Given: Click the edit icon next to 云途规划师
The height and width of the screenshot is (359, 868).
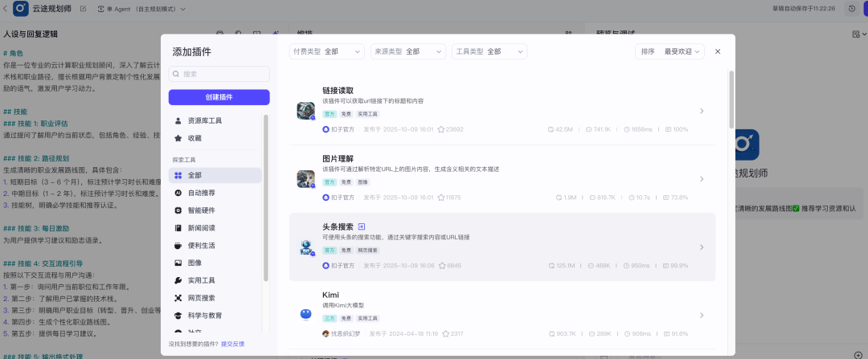Looking at the screenshot, I should [83, 9].
